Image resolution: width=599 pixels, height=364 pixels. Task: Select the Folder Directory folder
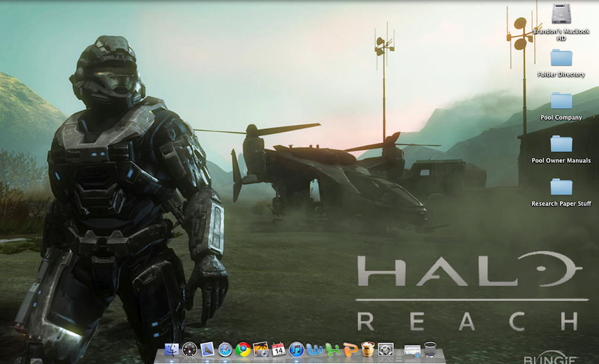click(x=561, y=58)
